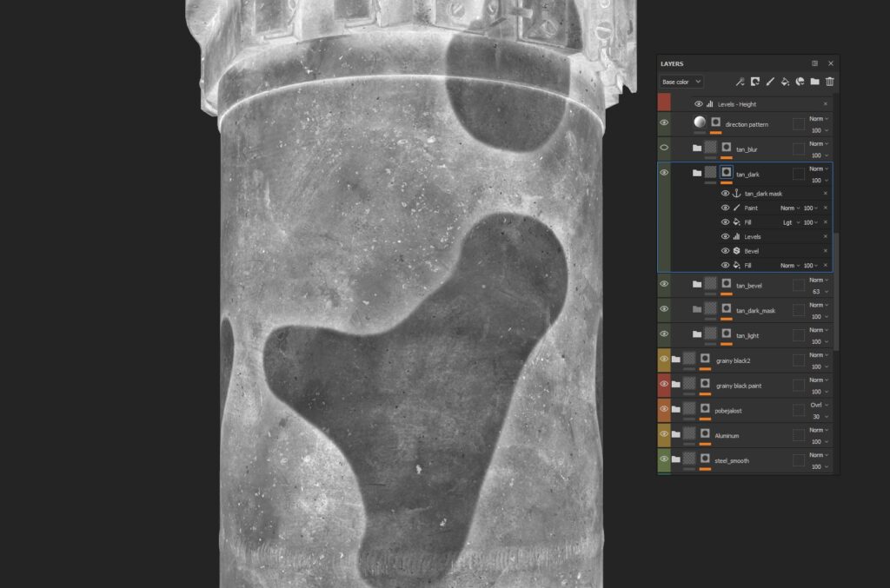Image resolution: width=890 pixels, height=588 pixels.
Task: Select the tan_bevel layer name
Action: 748,286
